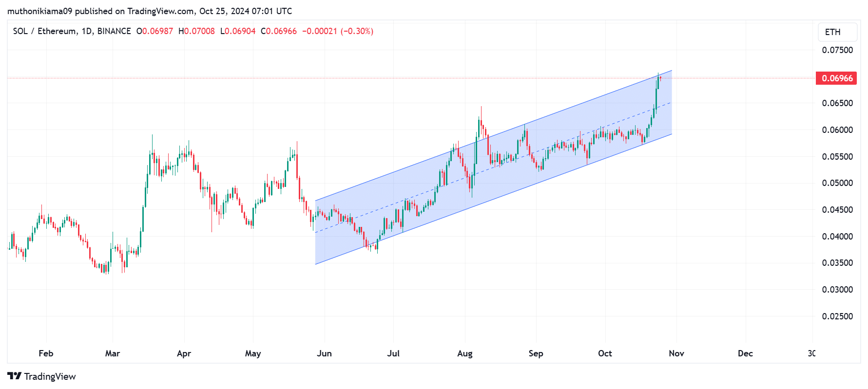Click the Jul label on time axis
This screenshot has width=868, height=389.
tap(393, 353)
